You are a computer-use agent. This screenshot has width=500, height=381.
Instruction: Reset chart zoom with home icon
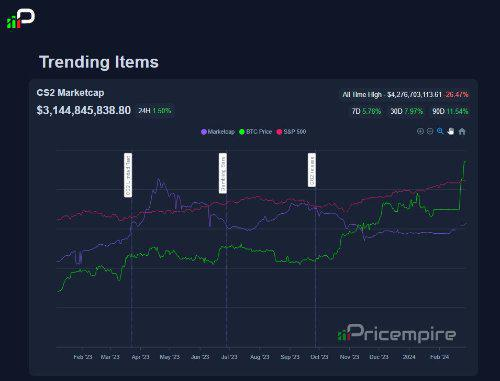pyautogui.click(x=462, y=131)
